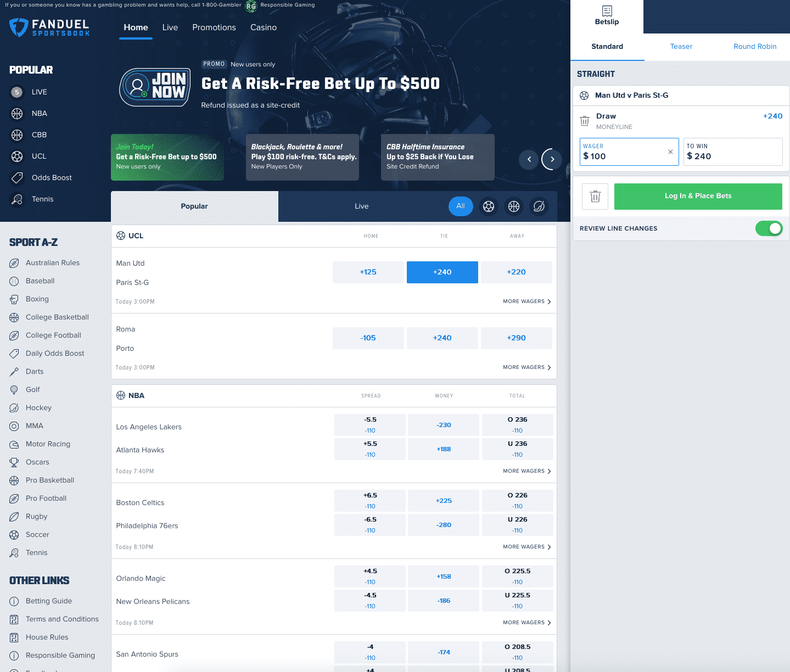Click the Join Now promo button
Viewport: 790px width, 672px height.
click(x=155, y=87)
